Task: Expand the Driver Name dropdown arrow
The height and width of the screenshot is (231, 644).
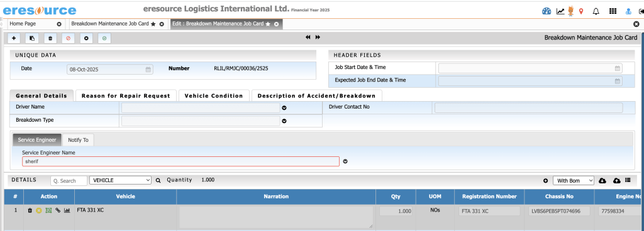Action: (x=284, y=109)
